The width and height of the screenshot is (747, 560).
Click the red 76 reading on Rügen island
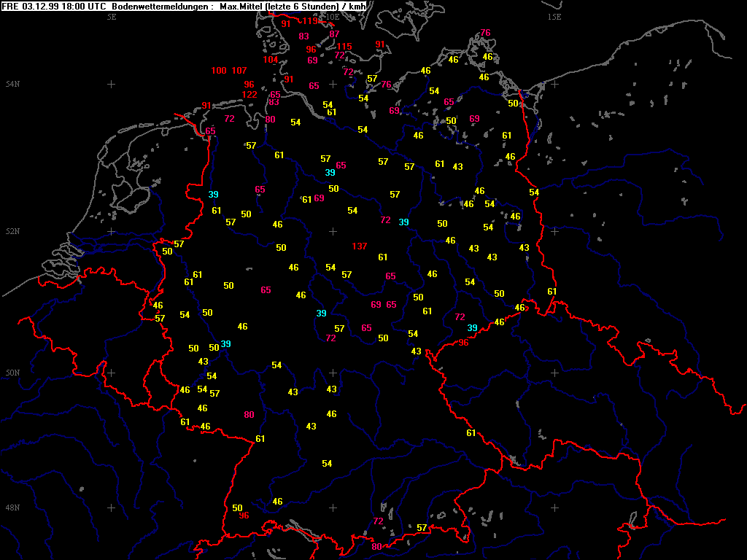[x=485, y=33]
